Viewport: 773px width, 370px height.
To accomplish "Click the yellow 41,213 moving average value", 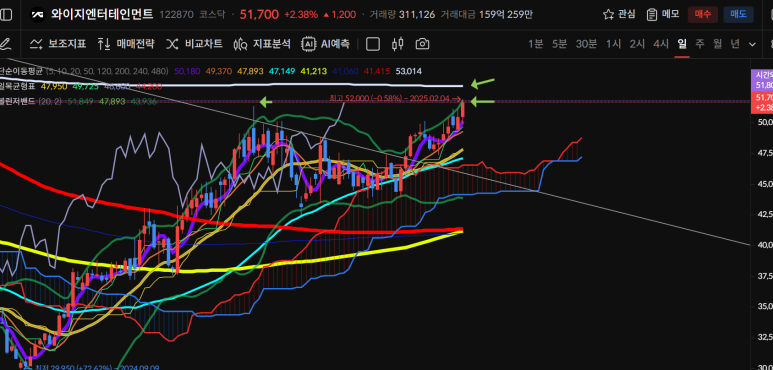I will coord(314,71).
